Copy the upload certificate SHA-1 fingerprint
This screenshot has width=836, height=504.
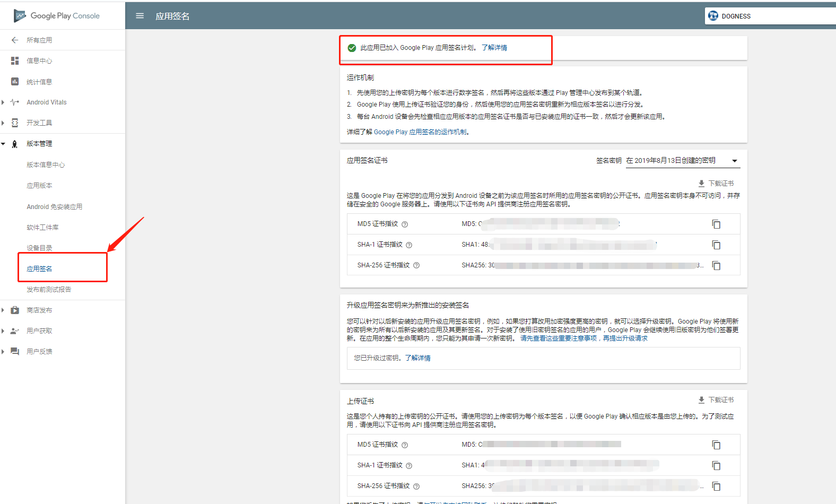pyautogui.click(x=716, y=466)
